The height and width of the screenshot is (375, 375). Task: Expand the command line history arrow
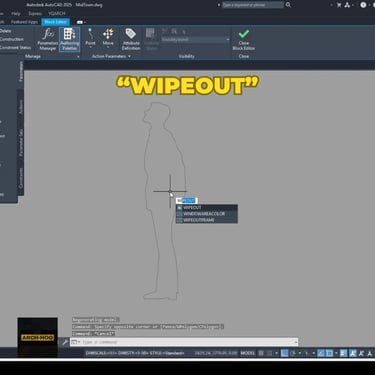(296, 342)
